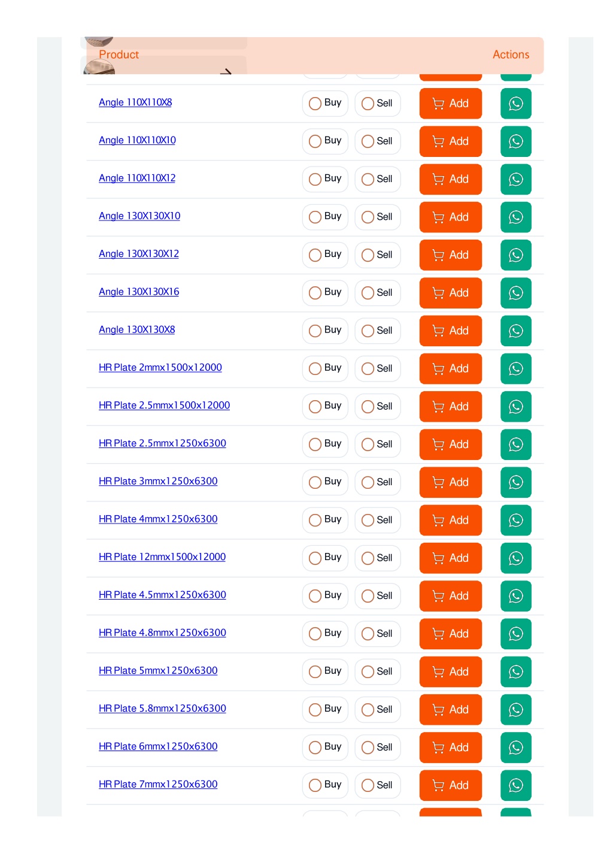613x868 pixels.
Task: Select Sell for Angle 130X130X12
Action: 377,255
